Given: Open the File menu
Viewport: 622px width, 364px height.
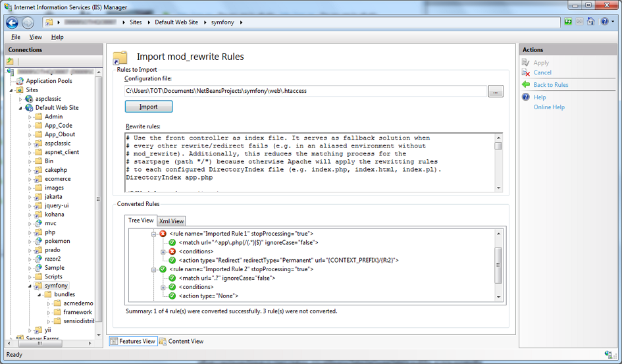Looking at the screenshot, I should [16, 38].
